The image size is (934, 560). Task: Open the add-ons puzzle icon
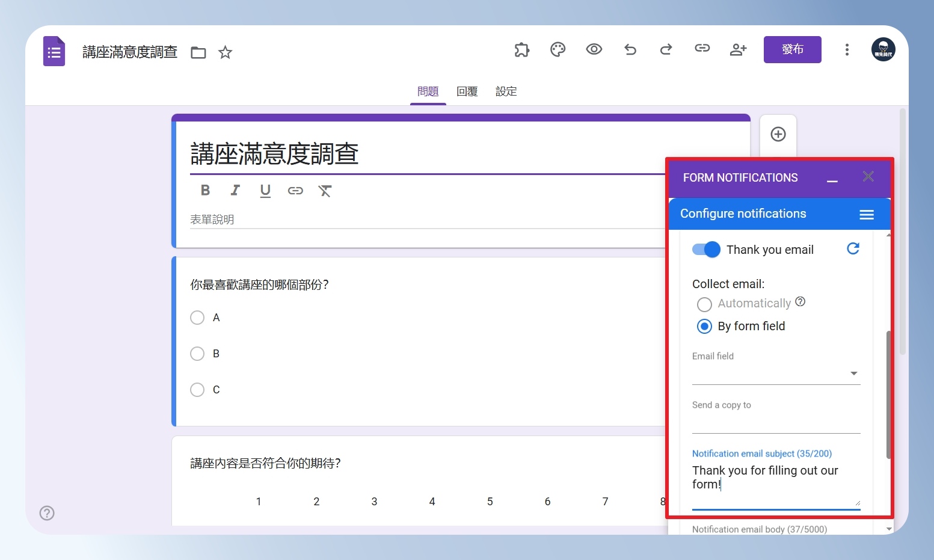(x=522, y=49)
